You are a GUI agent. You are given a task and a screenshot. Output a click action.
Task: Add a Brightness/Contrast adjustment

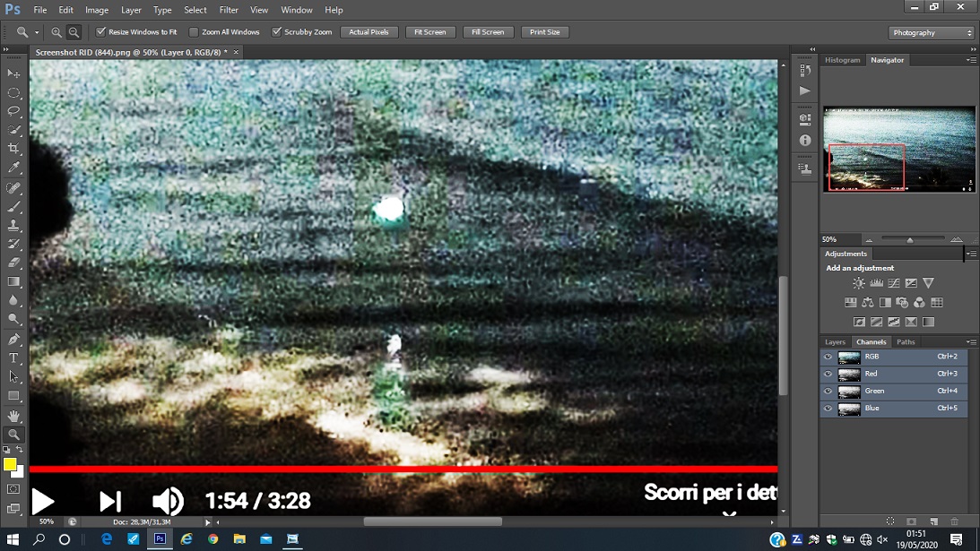click(859, 283)
